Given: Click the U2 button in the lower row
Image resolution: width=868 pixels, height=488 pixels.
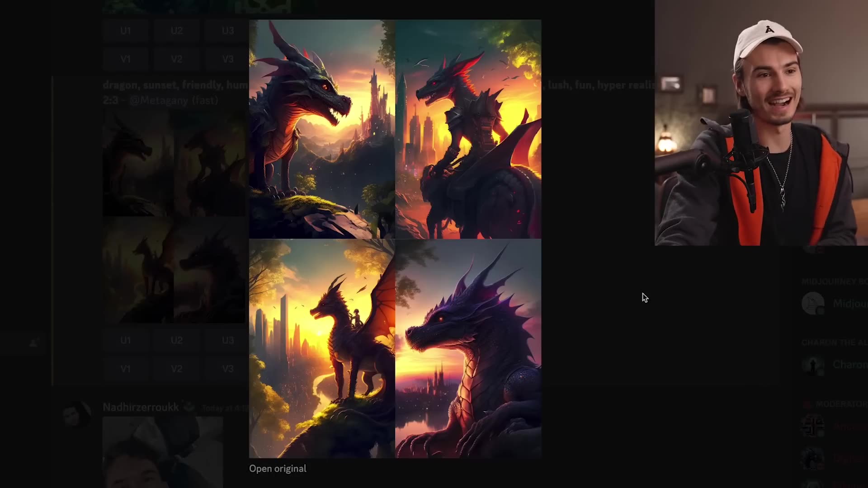Looking at the screenshot, I should tap(176, 341).
